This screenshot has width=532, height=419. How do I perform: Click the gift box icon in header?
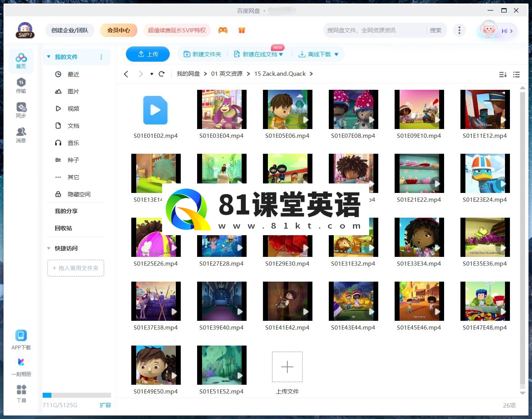point(242,30)
